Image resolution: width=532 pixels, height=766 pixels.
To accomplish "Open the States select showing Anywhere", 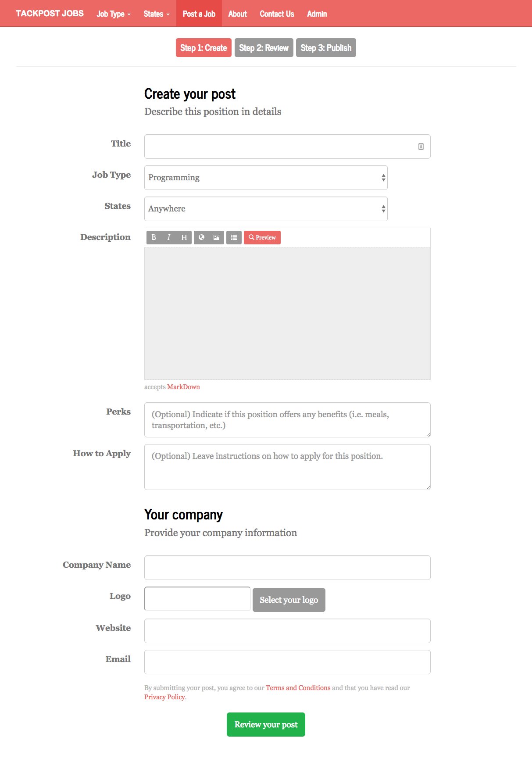I will 266,209.
